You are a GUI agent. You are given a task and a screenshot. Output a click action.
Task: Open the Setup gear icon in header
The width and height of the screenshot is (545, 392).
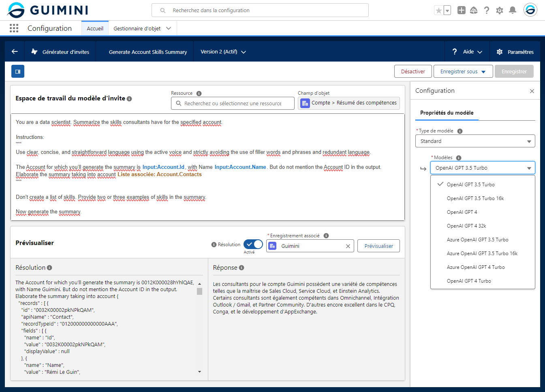[500, 10]
